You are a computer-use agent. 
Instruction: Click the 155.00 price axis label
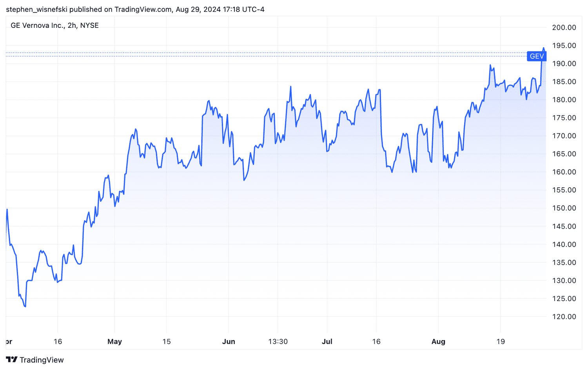[564, 190]
